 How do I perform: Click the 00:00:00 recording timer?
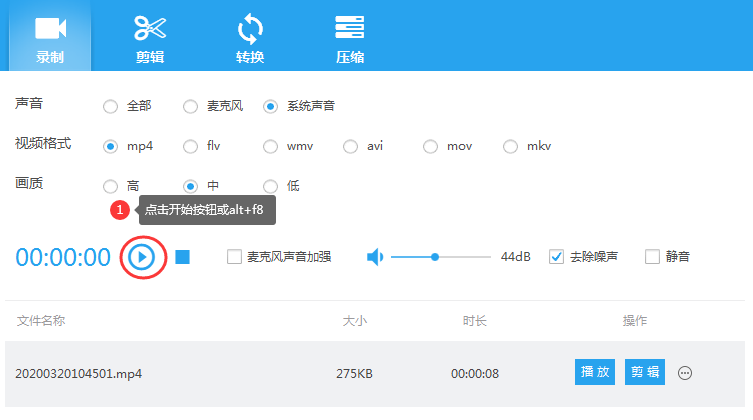[x=63, y=257]
